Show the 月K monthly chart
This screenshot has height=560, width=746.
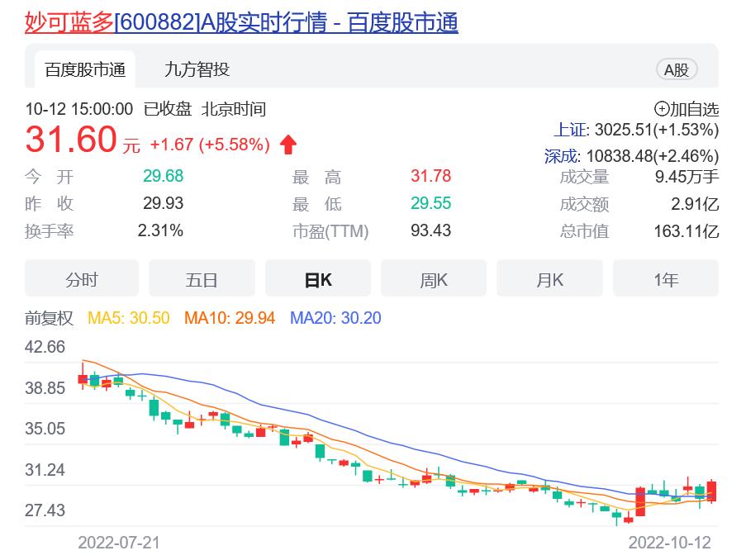pyautogui.click(x=549, y=278)
